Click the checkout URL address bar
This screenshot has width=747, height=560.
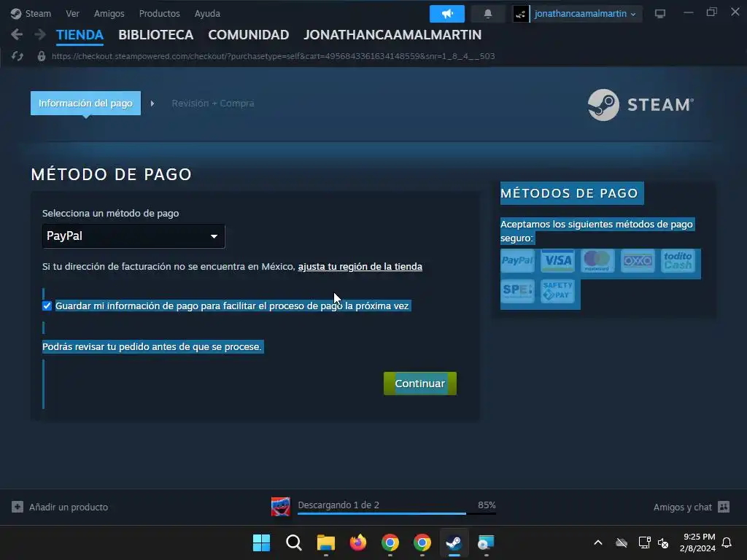(273, 56)
